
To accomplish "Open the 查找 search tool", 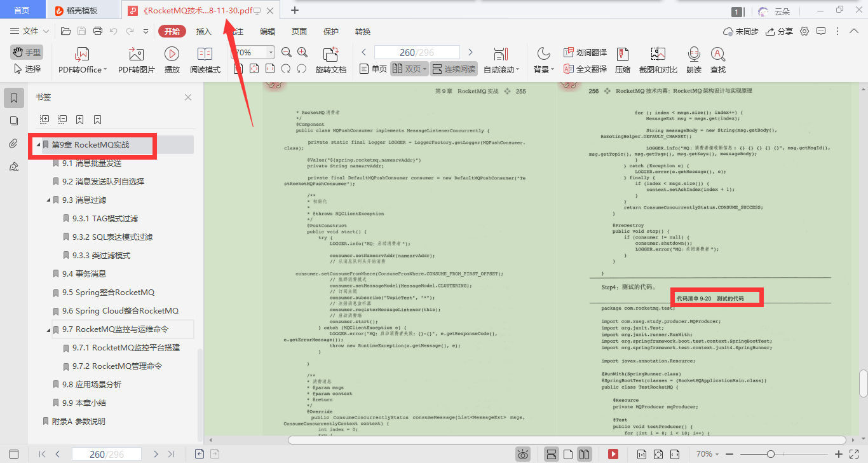I will [718, 61].
